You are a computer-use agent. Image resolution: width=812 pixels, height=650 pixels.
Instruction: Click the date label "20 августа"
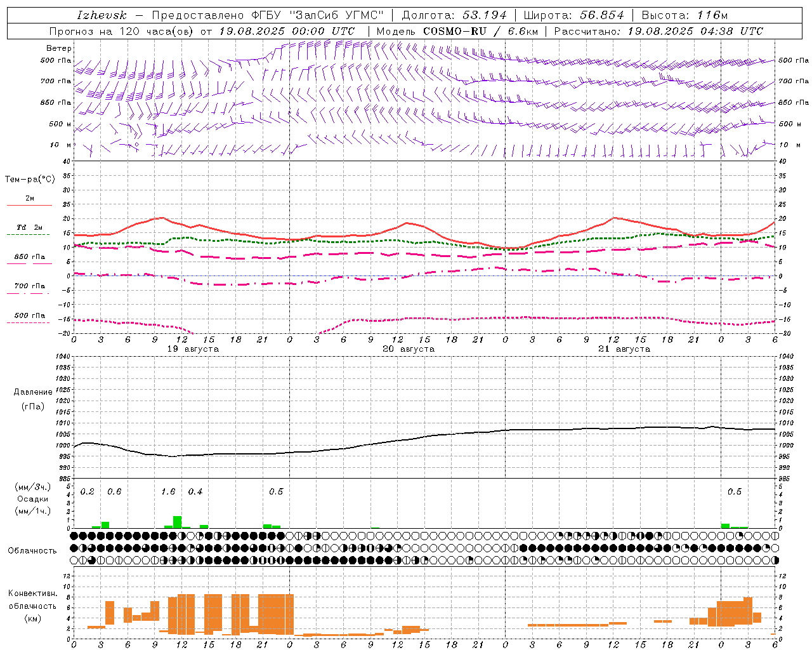[409, 349]
